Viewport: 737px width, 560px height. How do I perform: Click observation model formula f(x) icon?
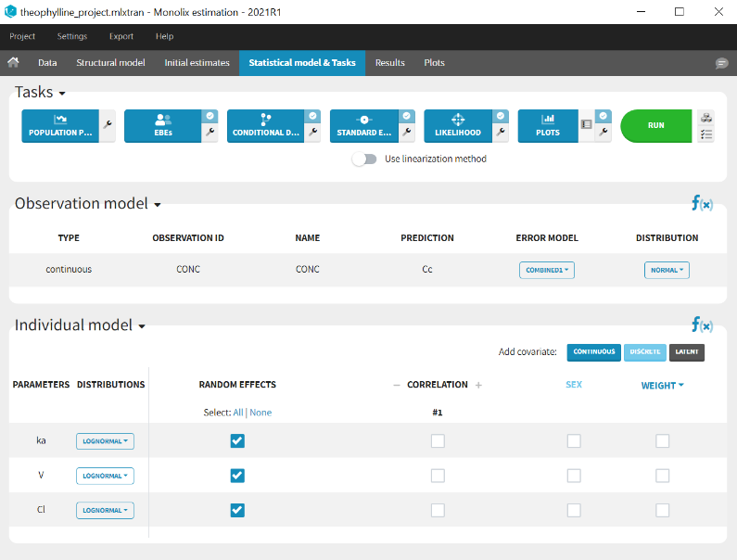tap(702, 203)
